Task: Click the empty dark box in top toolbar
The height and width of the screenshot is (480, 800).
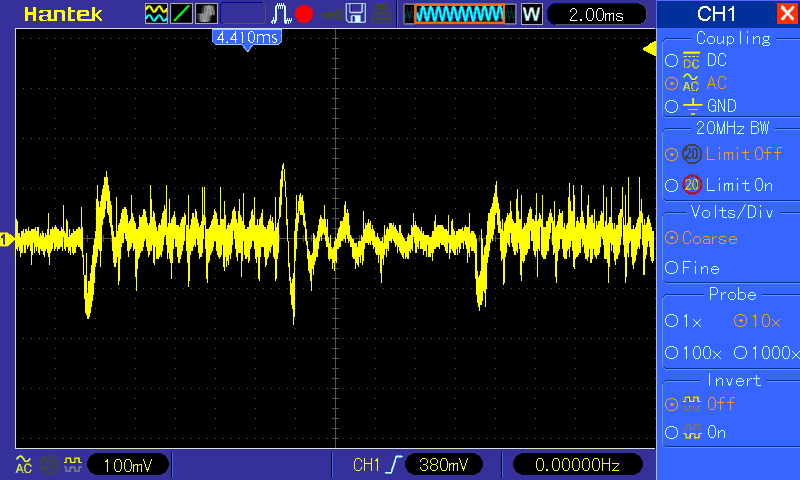Action: pos(243,14)
